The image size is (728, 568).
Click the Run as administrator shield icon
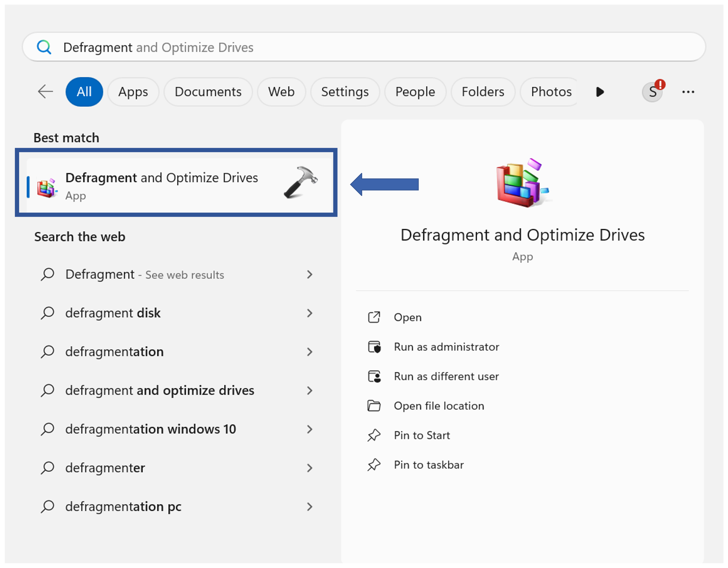[x=374, y=347]
